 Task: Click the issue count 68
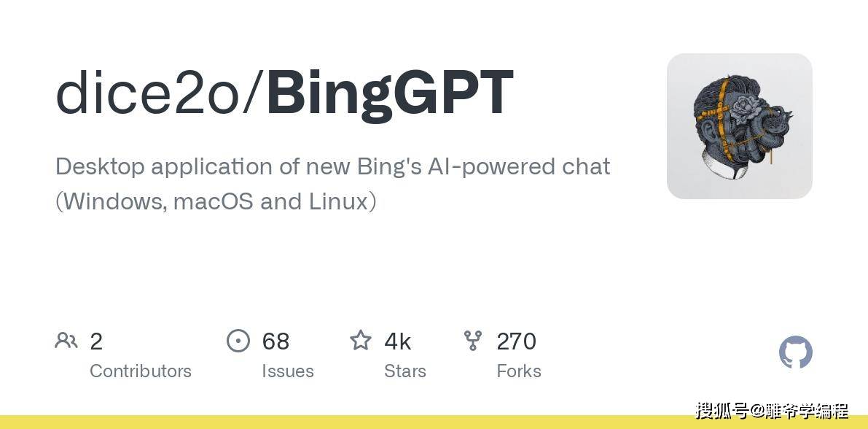275,341
